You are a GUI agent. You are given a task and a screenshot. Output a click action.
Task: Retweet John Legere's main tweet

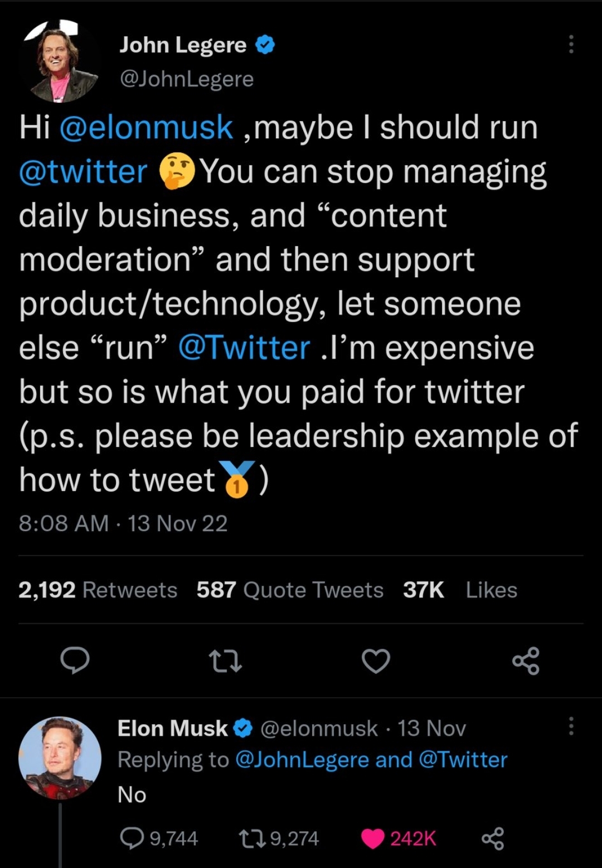(225, 661)
